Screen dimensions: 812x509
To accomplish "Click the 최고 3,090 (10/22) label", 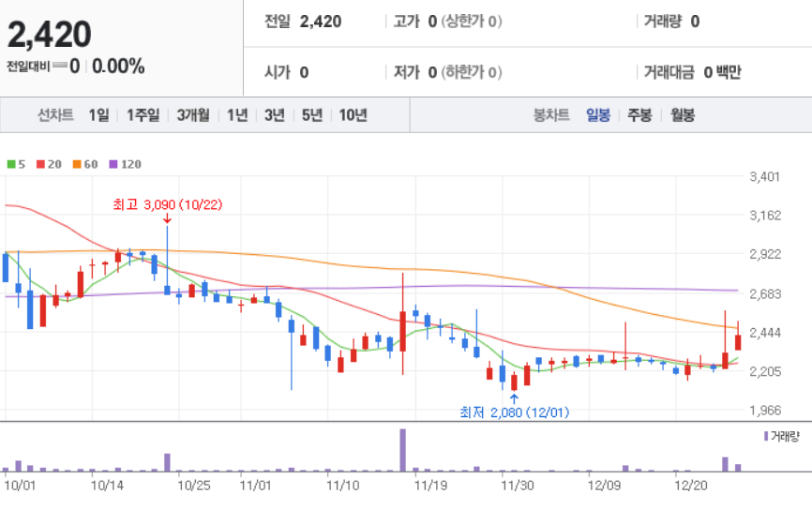I will point(168,204).
